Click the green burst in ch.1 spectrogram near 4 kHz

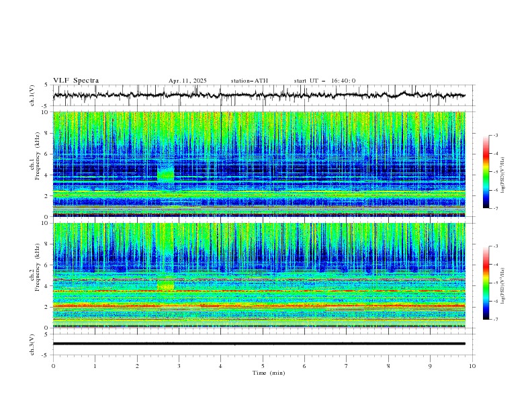click(165, 174)
